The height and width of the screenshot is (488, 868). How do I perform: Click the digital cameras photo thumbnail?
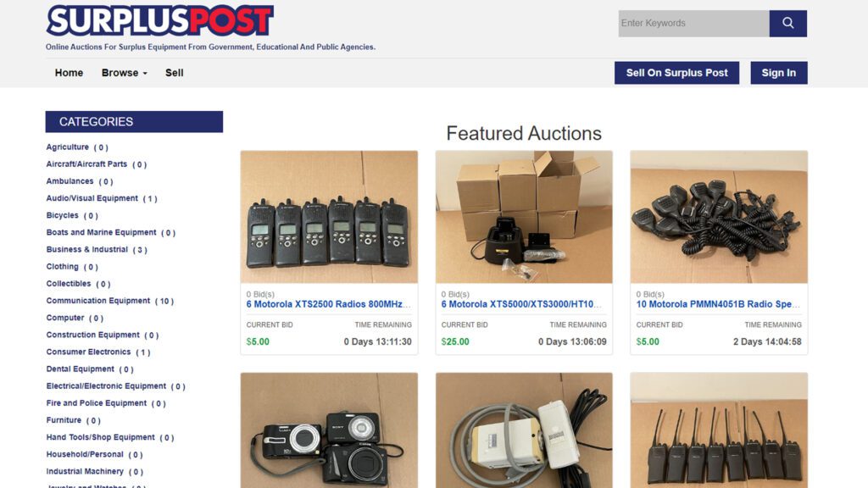[329, 430]
